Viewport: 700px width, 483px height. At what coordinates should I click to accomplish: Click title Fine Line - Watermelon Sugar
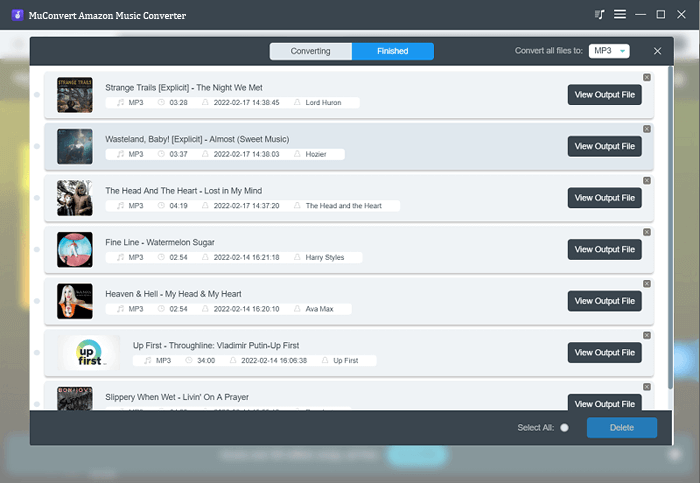(x=160, y=242)
